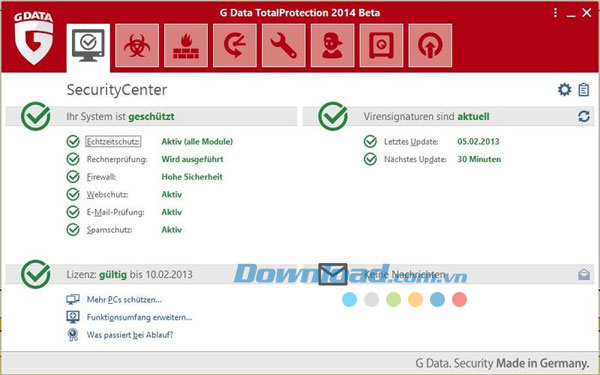Image resolution: width=600 pixels, height=375 pixels.
Task: Click the checkmark next to Firewall
Action: [73, 176]
